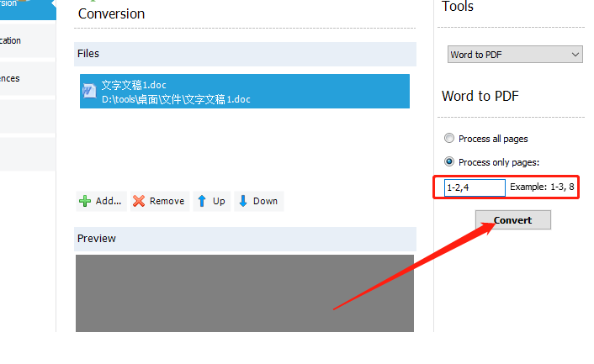Image resolution: width=594 pixels, height=364 pixels.
Task: Click the Convert button
Action: [513, 220]
